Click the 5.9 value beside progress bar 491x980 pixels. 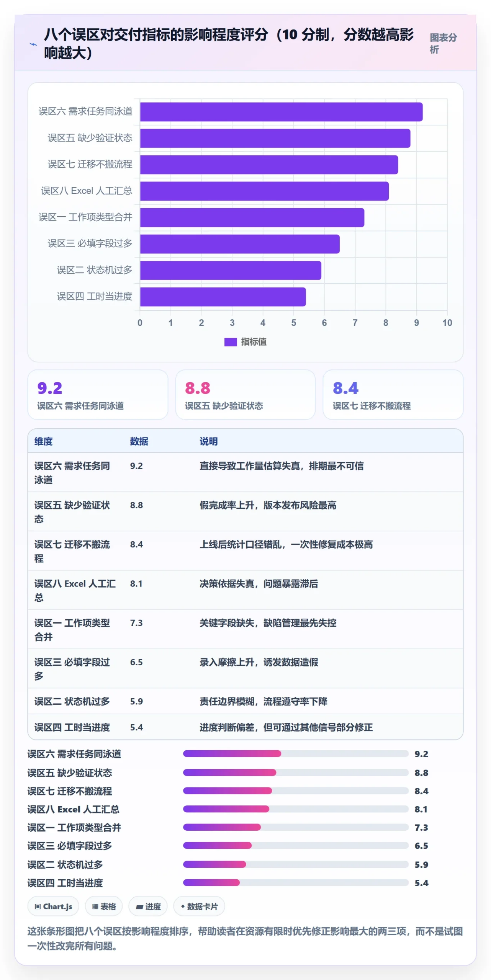[421, 865]
